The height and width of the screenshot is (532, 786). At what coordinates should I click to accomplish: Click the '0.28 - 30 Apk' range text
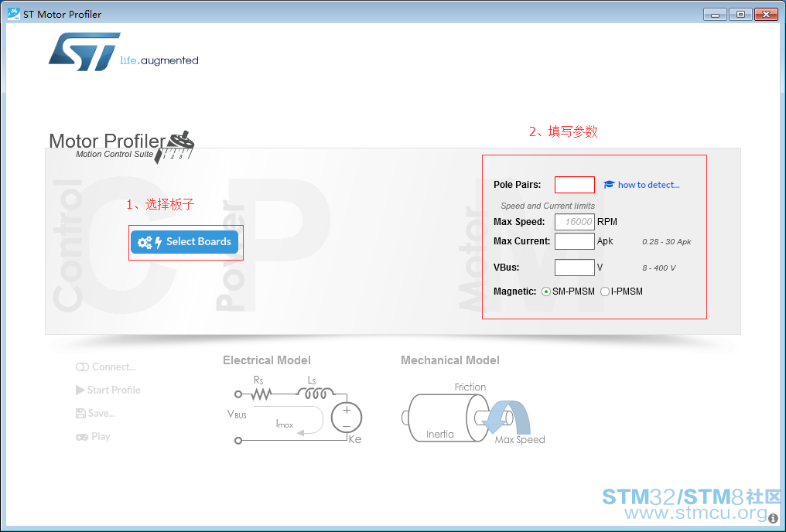(x=667, y=242)
